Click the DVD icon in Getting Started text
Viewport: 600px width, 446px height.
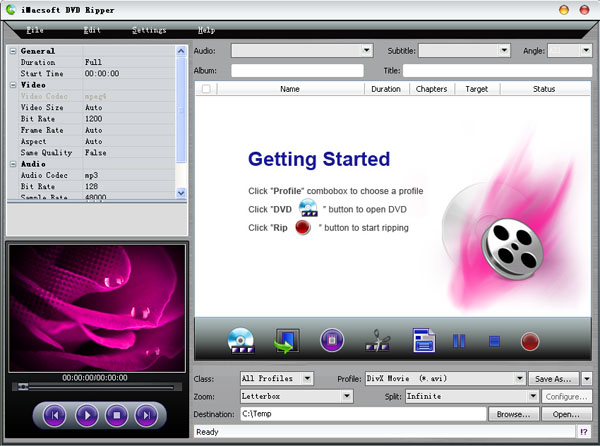tap(308, 208)
